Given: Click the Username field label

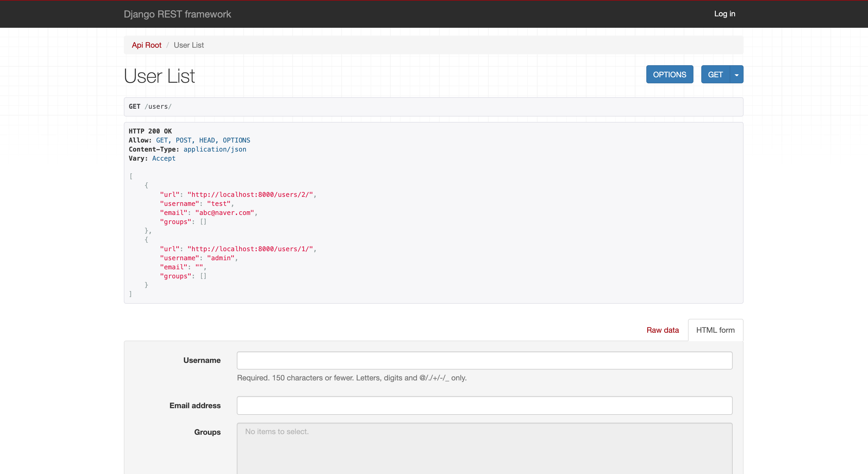Looking at the screenshot, I should (202, 360).
